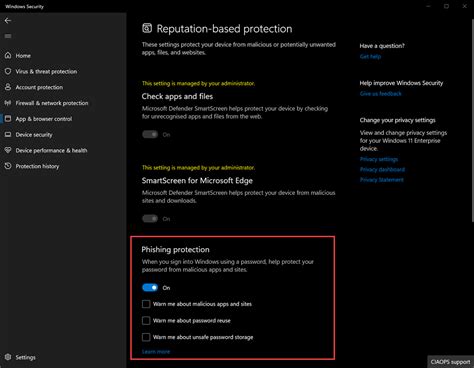Turn off the Phishing protection toggle
This screenshot has height=368, width=474.
click(x=150, y=288)
